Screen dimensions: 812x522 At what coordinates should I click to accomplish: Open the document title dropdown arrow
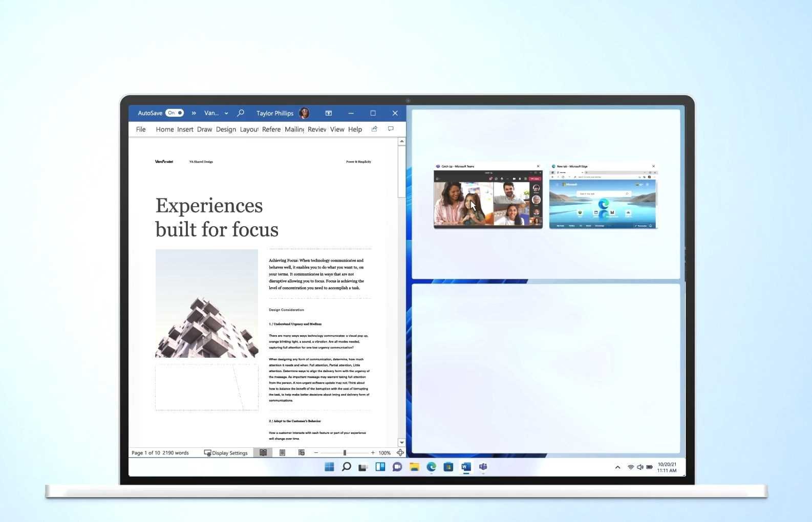(226, 113)
